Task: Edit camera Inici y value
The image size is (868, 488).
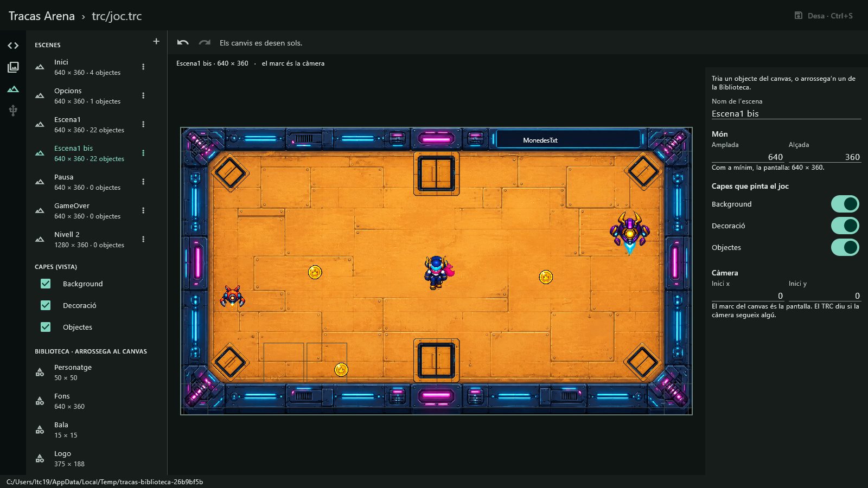Action: tap(825, 296)
